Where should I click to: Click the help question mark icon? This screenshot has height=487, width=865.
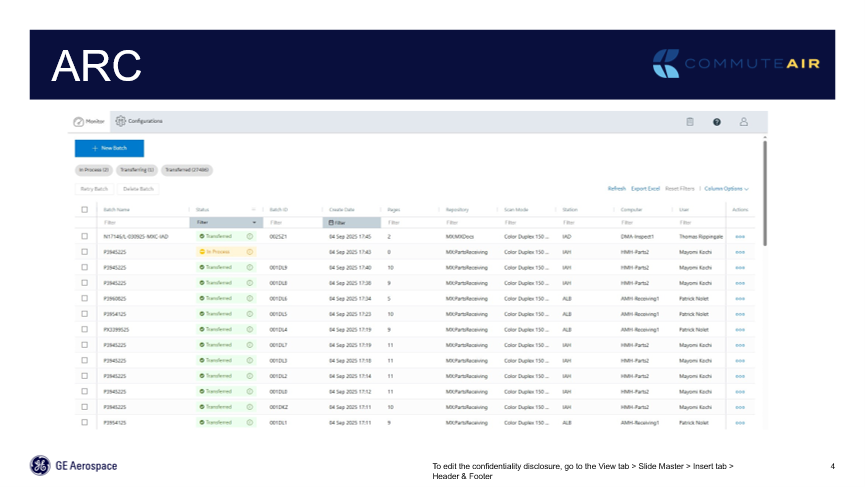(x=716, y=121)
